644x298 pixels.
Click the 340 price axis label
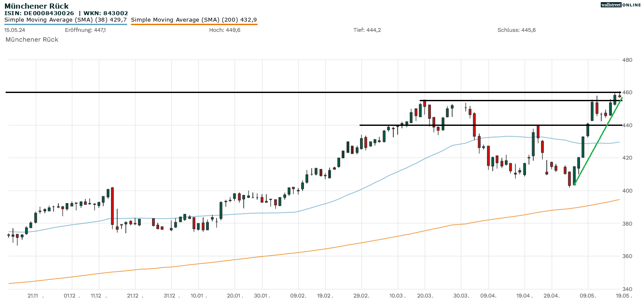click(627, 289)
